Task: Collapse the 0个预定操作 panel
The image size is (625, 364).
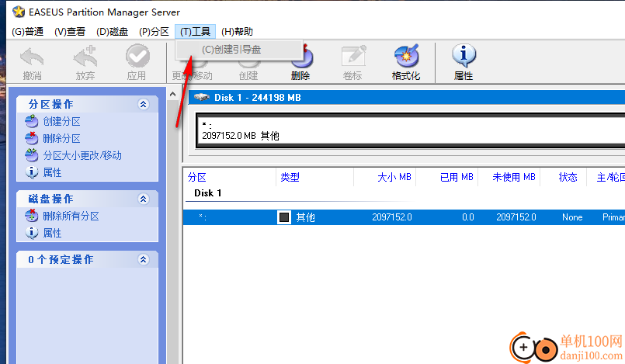Action: coord(144,260)
